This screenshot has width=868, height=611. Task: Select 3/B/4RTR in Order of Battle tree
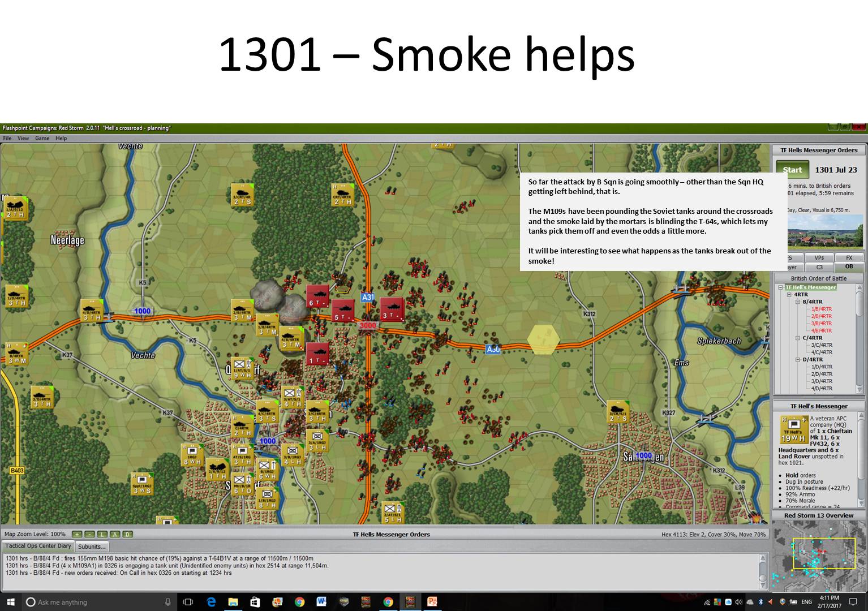point(822,323)
